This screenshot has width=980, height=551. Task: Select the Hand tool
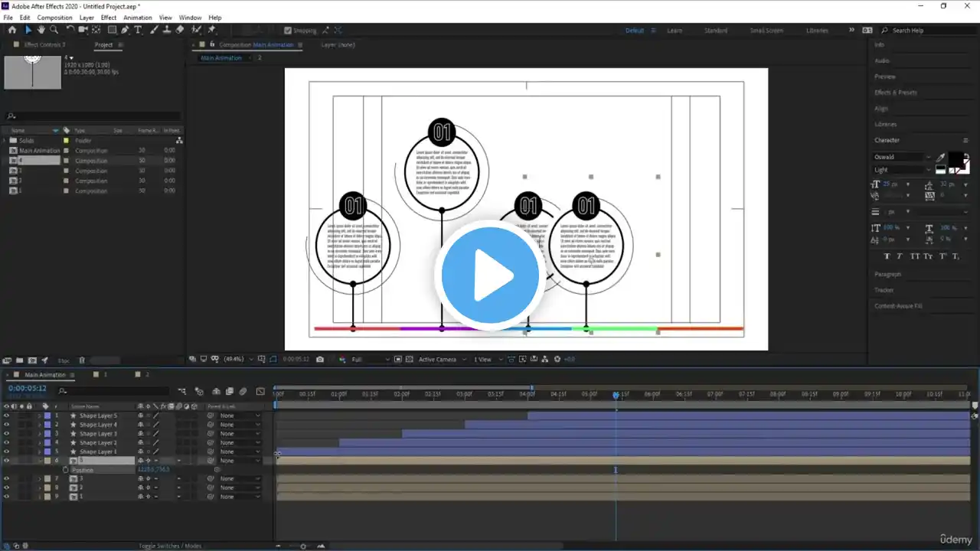pyautogui.click(x=41, y=30)
